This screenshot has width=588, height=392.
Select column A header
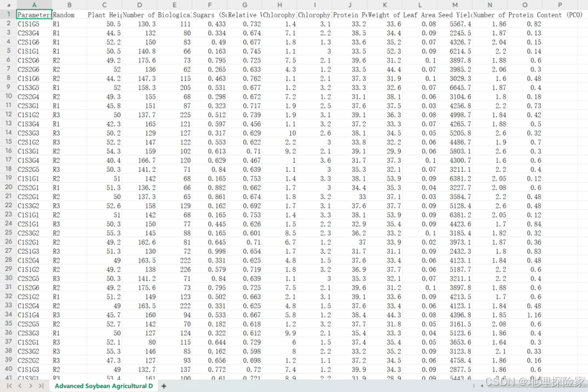(x=34, y=5)
